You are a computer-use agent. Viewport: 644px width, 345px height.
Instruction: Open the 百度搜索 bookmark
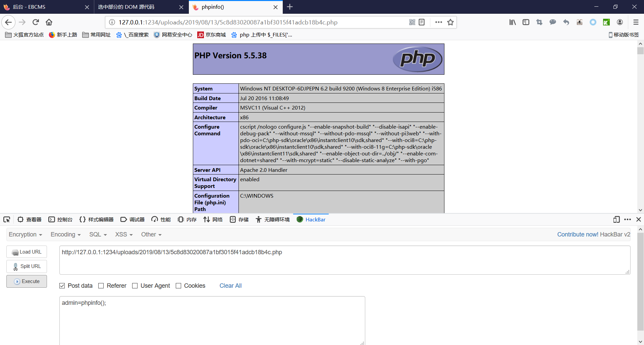point(132,35)
